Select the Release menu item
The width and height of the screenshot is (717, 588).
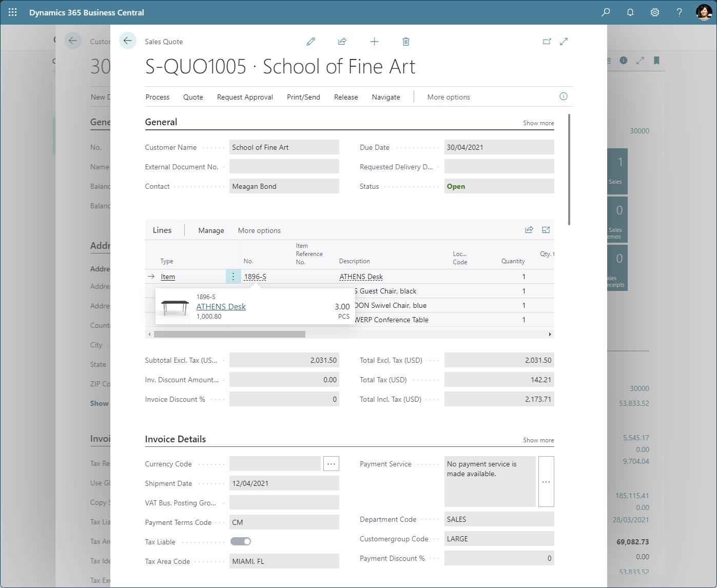(x=345, y=97)
